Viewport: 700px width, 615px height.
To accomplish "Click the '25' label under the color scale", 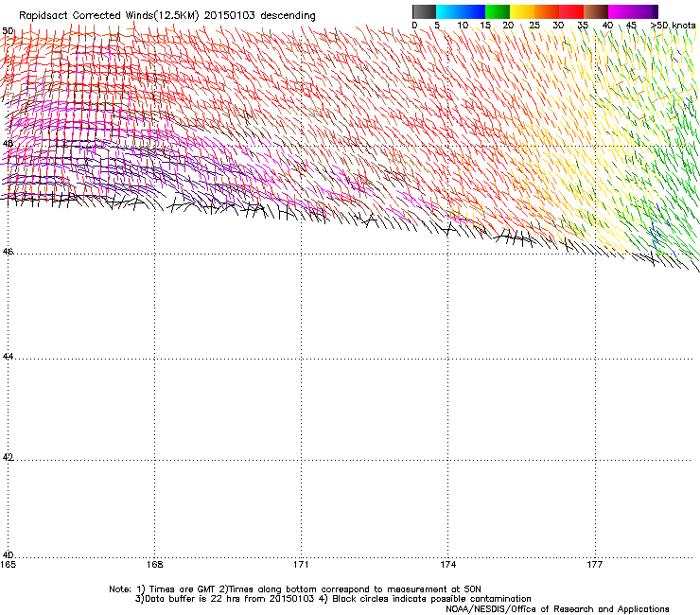I will [534, 26].
